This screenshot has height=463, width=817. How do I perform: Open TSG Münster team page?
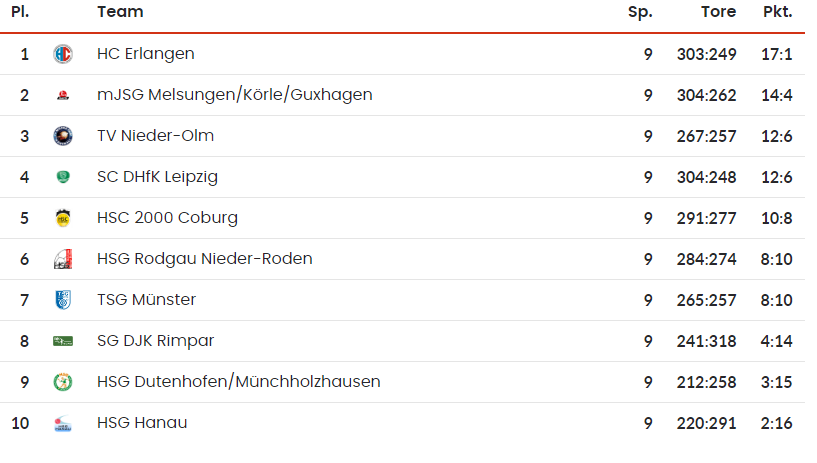146,300
